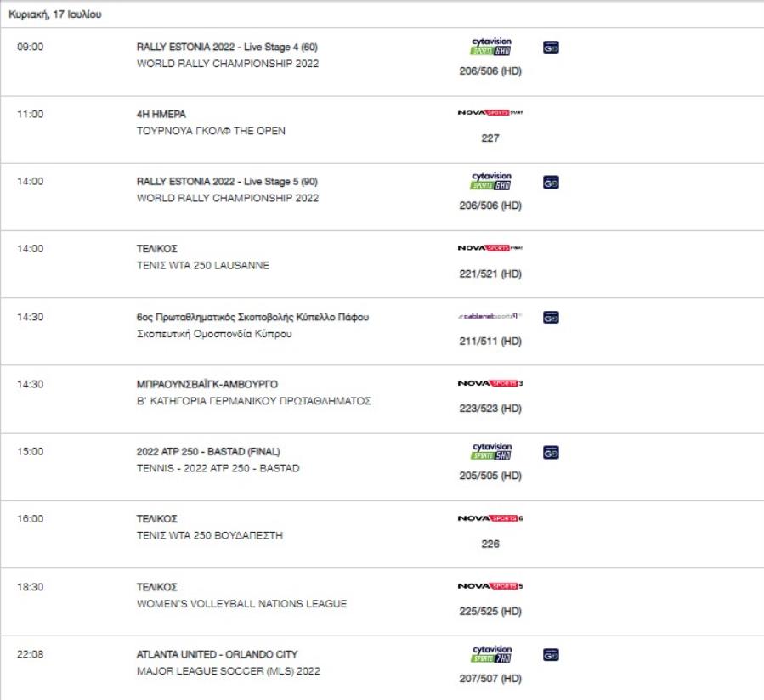Click Cytavision Sports 5HD logo at 15:00
This screenshot has width=764, height=700.
pyautogui.click(x=490, y=452)
